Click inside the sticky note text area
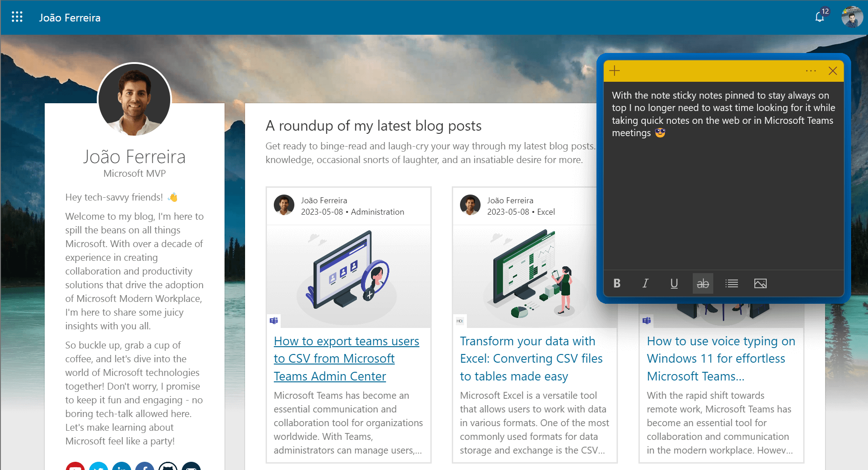Screen dimensions: 868x470 723,196
